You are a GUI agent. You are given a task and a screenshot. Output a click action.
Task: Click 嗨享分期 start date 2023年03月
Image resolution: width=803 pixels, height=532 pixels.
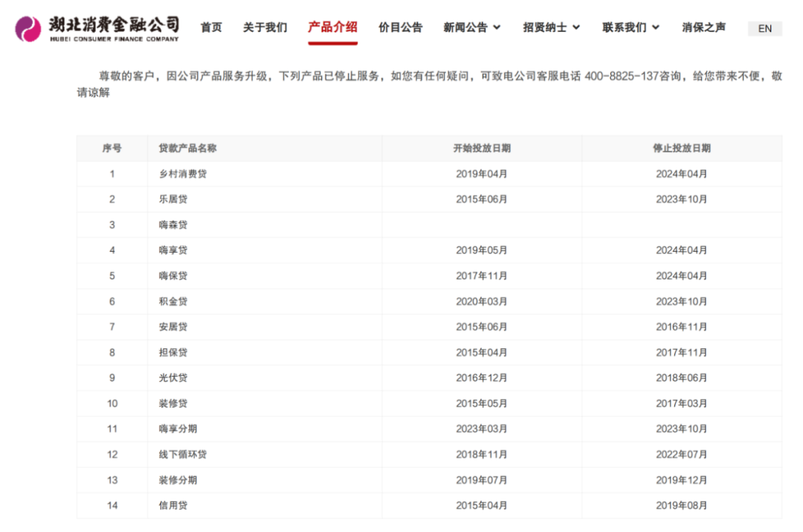[481, 429]
